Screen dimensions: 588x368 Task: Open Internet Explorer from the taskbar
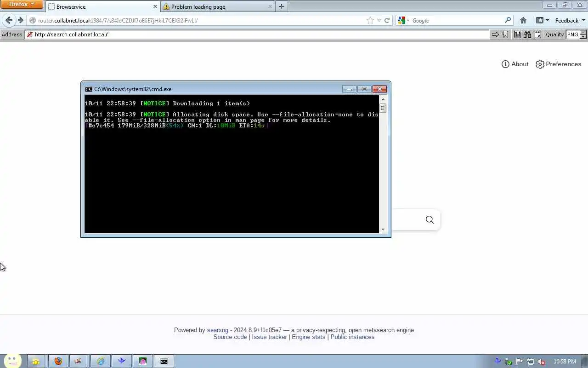click(100, 362)
